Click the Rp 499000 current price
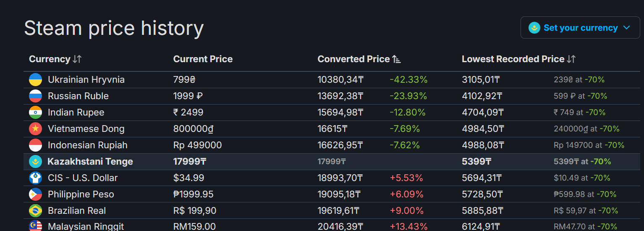This screenshot has width=644, height=231. pyautogui.click(x=197, y=145)
